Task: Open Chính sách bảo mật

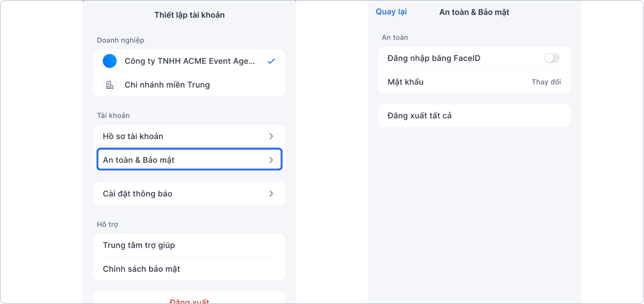Action: pos(142,269)
